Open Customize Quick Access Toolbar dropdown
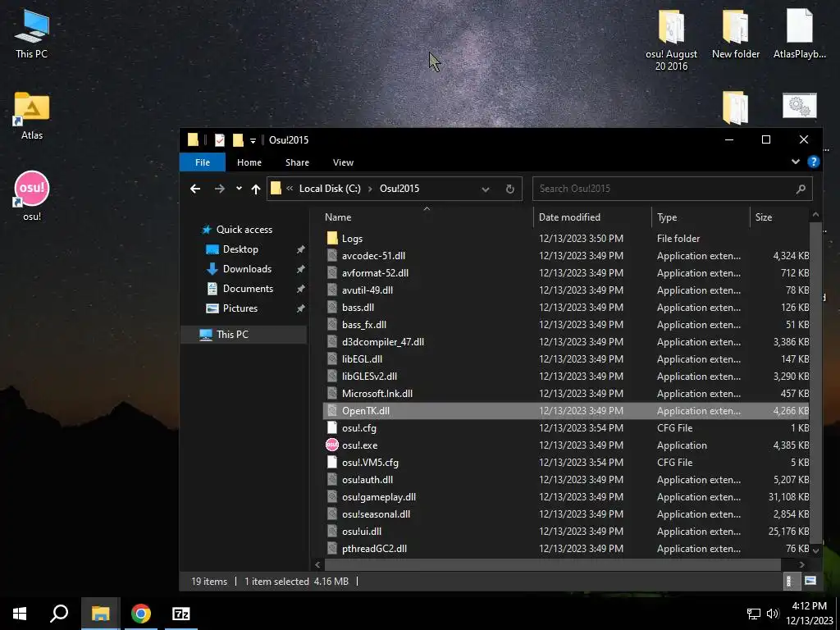The width and height of the screenshot is (840, 630). pyautogui.click(x=253, y=141)
